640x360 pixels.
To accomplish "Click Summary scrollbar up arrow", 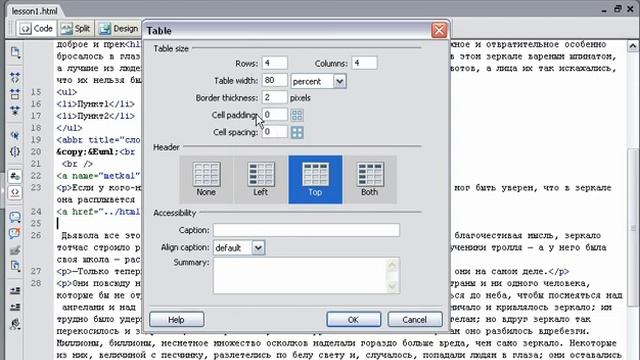I will click(x=392, y=266).
